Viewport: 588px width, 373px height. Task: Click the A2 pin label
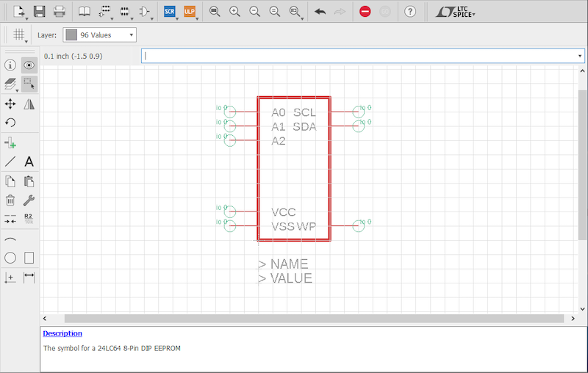(x=279, y=141)
